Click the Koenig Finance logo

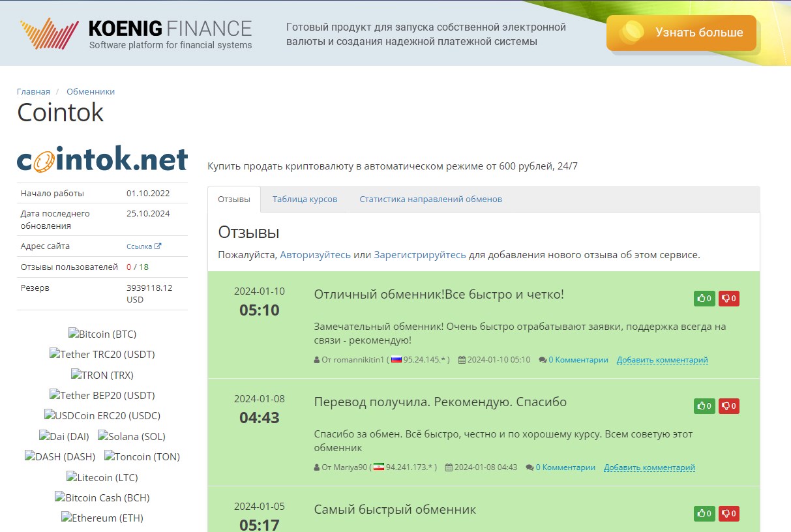point(136,34)
